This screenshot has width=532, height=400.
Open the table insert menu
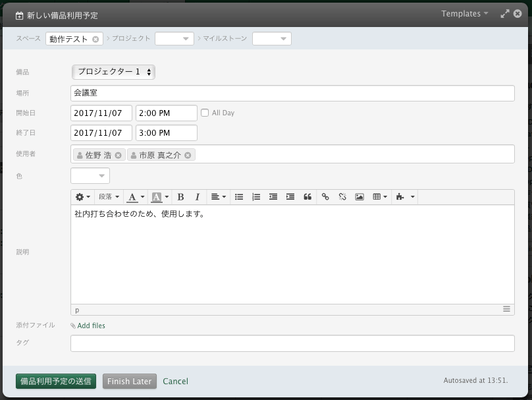tap(380, 197)
